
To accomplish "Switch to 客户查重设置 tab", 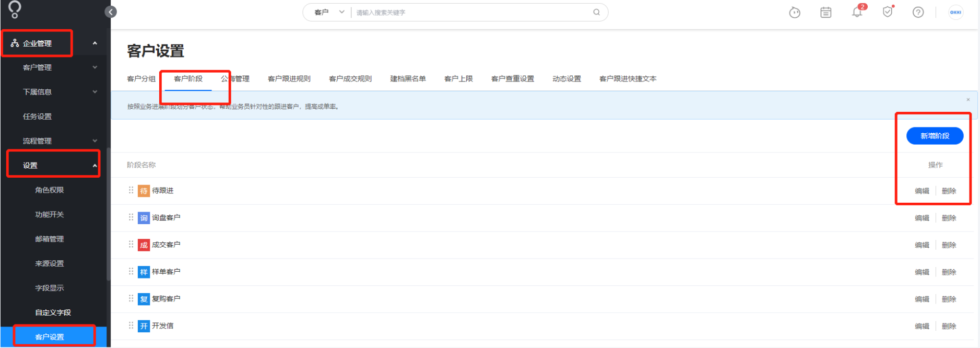I will click(x=512, y=79).
